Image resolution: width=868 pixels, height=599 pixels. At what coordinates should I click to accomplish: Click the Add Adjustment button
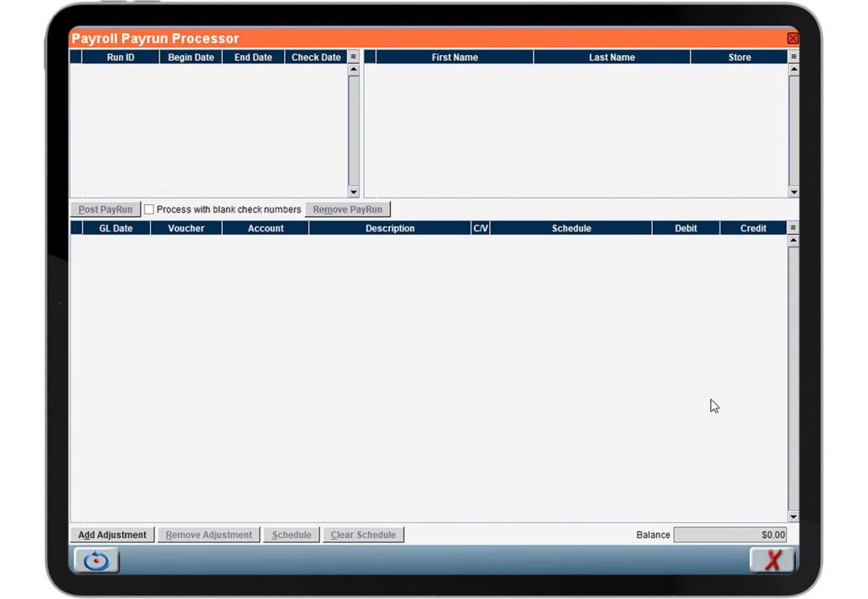click(111, 535)
